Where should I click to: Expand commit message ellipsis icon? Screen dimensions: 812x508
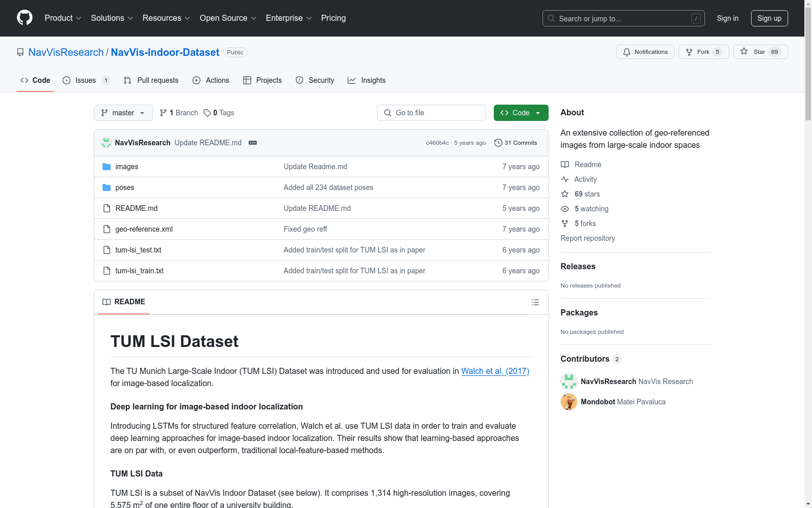[x=253, y=143]
